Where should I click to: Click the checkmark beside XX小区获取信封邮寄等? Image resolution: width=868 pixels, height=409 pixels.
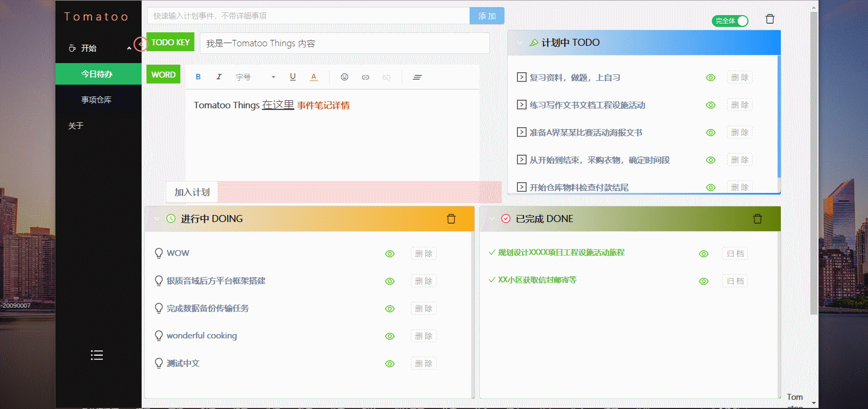coord(492,280)
